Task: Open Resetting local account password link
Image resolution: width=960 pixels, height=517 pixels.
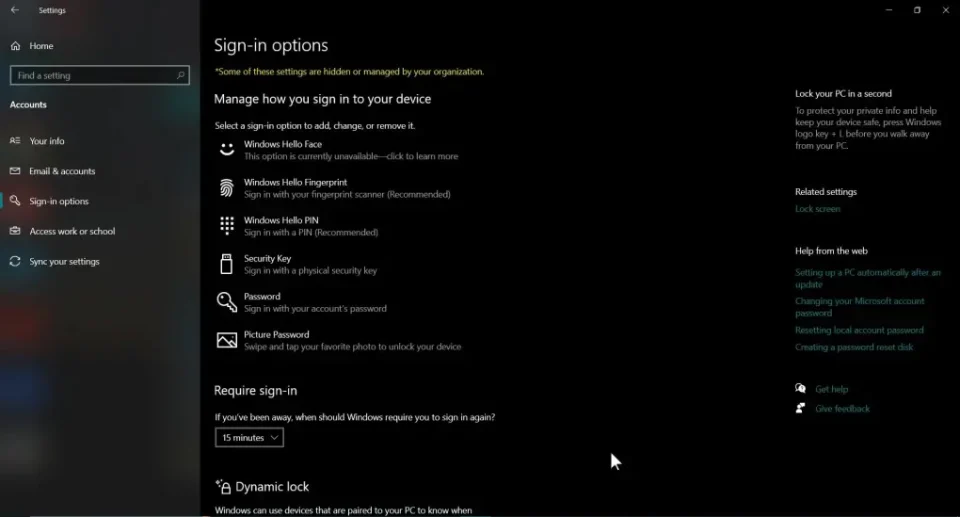Action: tap(859, 330)
